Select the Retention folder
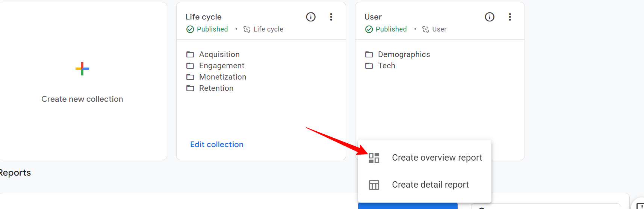 [216, 88]
